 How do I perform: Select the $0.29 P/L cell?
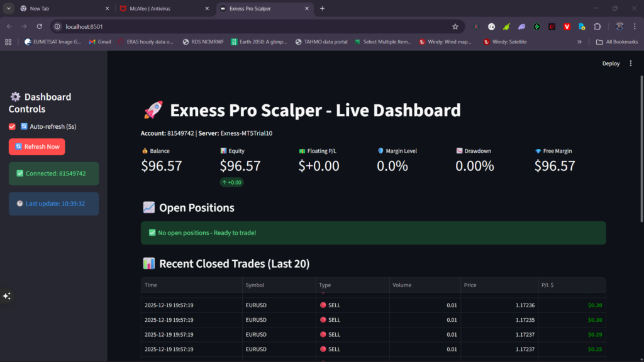572,334
